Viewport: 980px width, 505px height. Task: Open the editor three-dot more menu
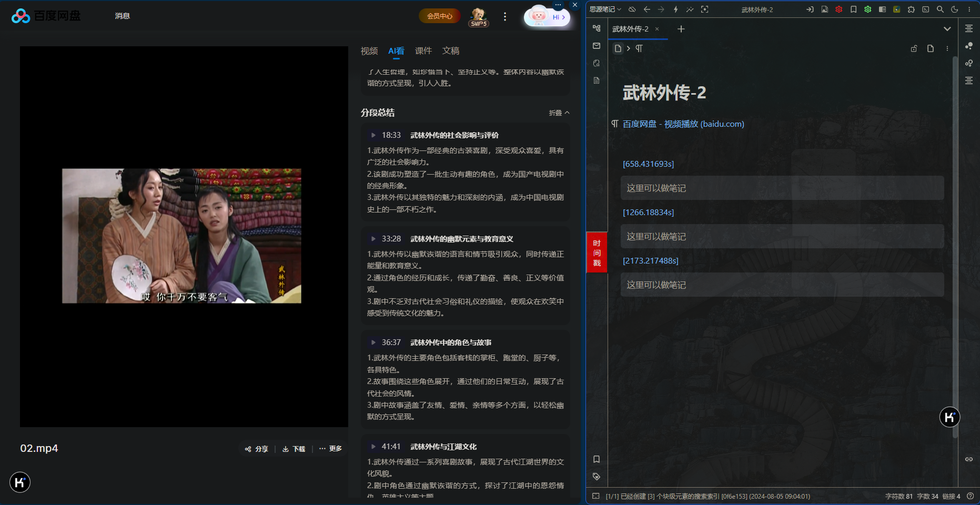pyautogui.click(x=947, y=48)
